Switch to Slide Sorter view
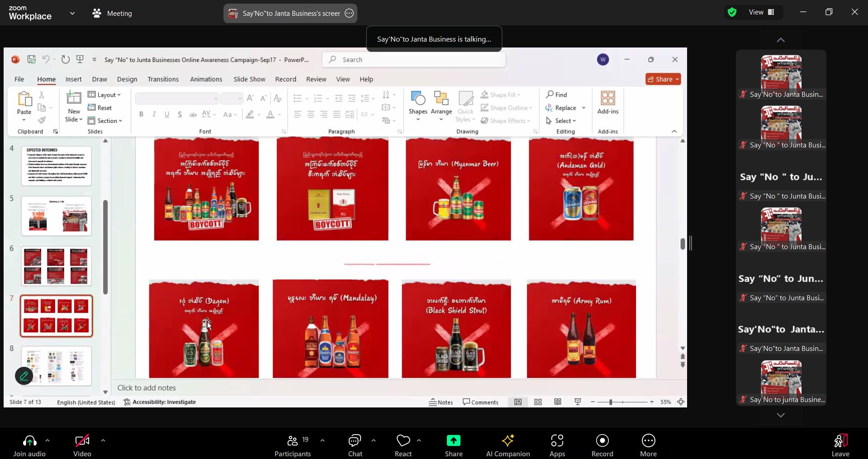Viewport: 868px width, 459px height. point(538,402)
